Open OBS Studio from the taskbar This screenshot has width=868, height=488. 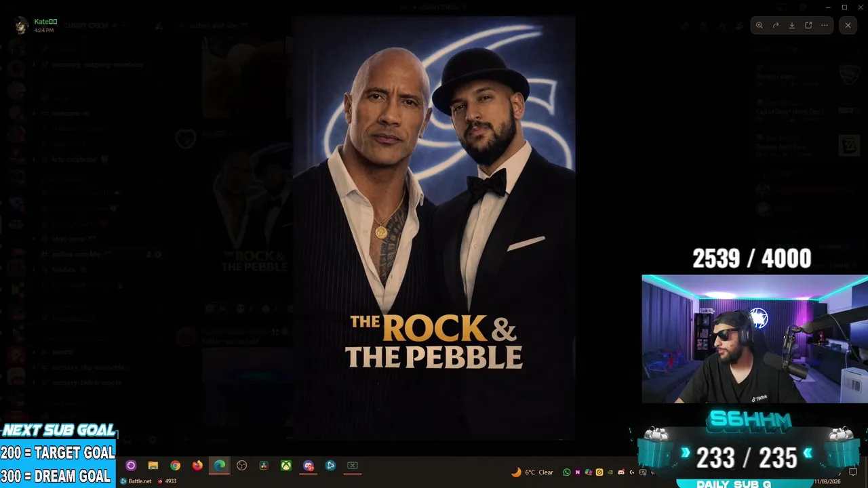click(242, 466)
